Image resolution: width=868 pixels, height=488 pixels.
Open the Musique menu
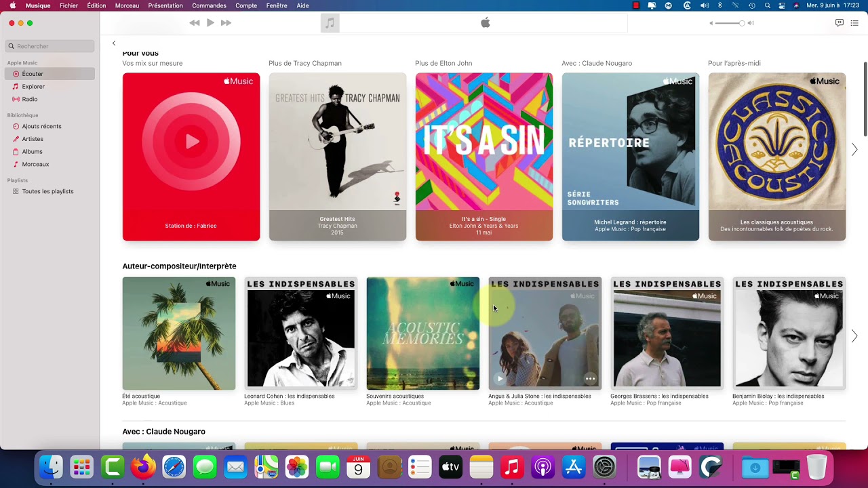coord(38,5)
